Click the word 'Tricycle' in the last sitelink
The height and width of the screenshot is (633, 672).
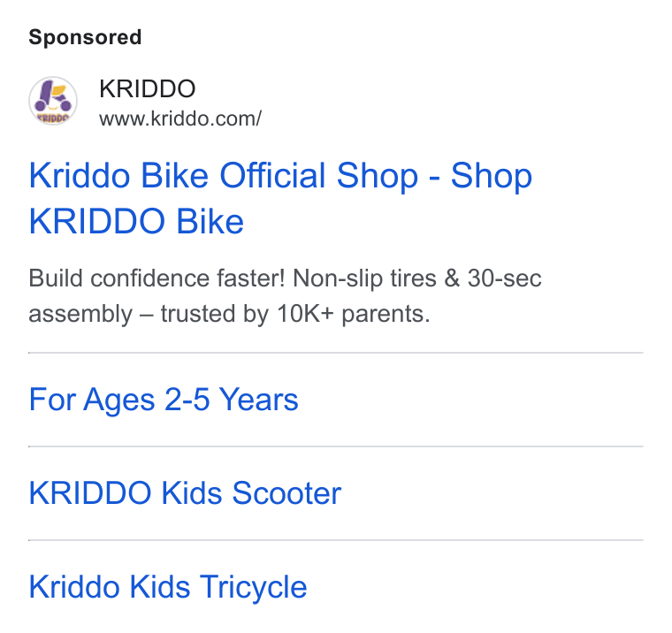pyautogui.click(x=253, y=587)
